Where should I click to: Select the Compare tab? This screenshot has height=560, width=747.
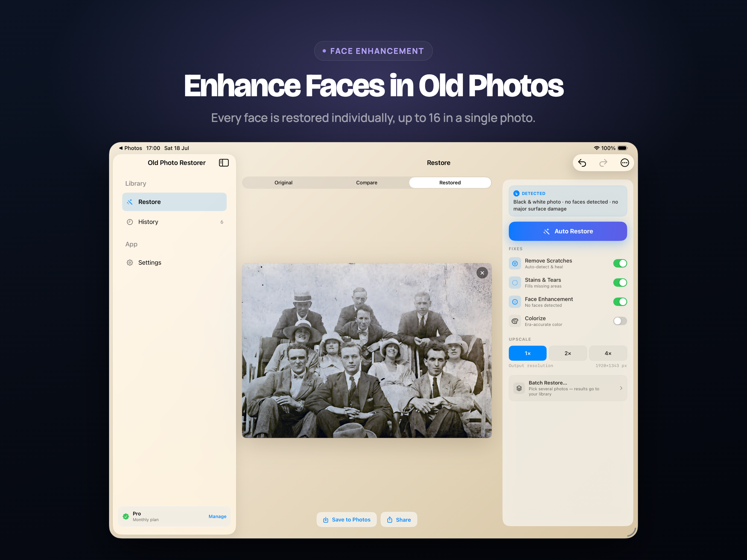(366, 183)
